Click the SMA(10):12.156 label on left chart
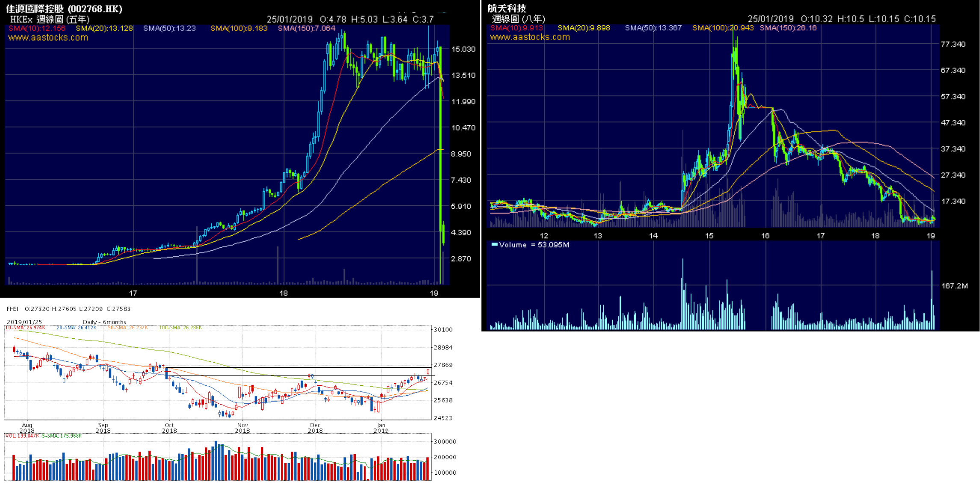The width and height of the screenshot is (980, 485). [37, 28]
